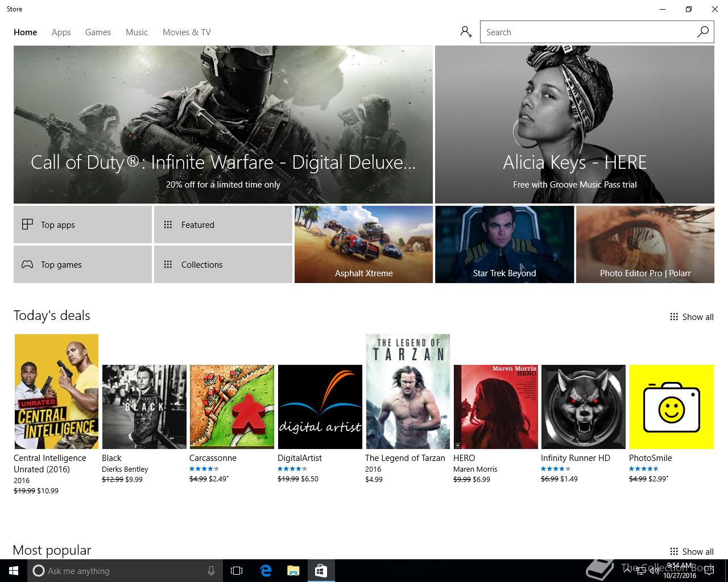This screenshot has width=728, height=582.
Task: Open Call of Duty Infinite Warfare banner
Action: 223,124
